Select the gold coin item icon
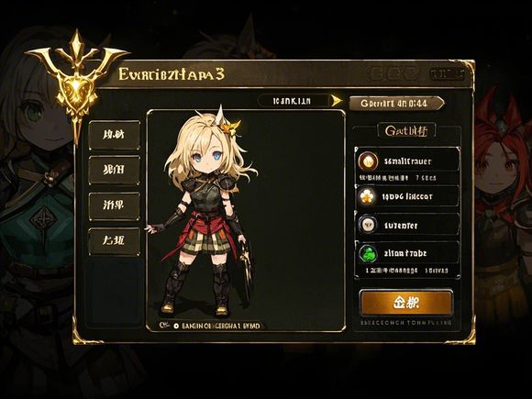The height and width of the screenshot is (399, 532). tap(368, 161)
